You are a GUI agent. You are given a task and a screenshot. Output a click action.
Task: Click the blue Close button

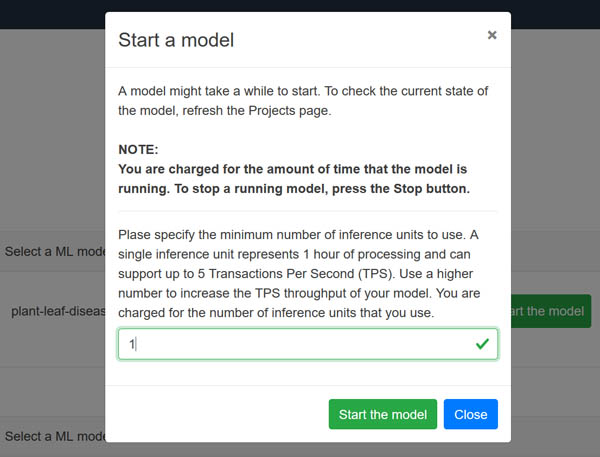point(471,414)
